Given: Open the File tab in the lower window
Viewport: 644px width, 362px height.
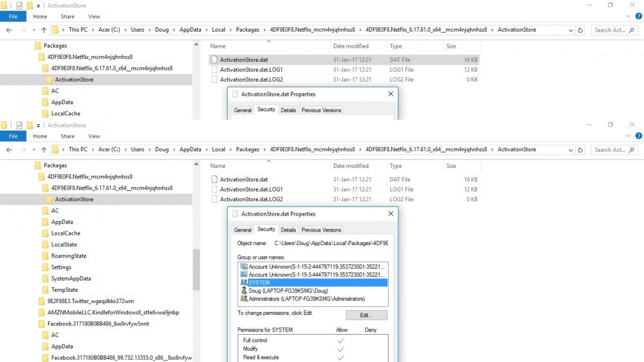Looking at the screenshot, I should 13,136.
